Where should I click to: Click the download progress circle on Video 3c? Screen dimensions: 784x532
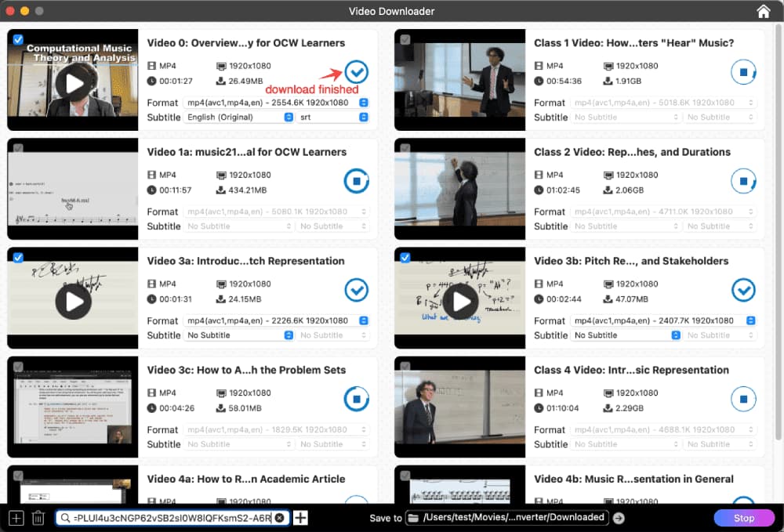pyautogui.click(x=357, y=399)
